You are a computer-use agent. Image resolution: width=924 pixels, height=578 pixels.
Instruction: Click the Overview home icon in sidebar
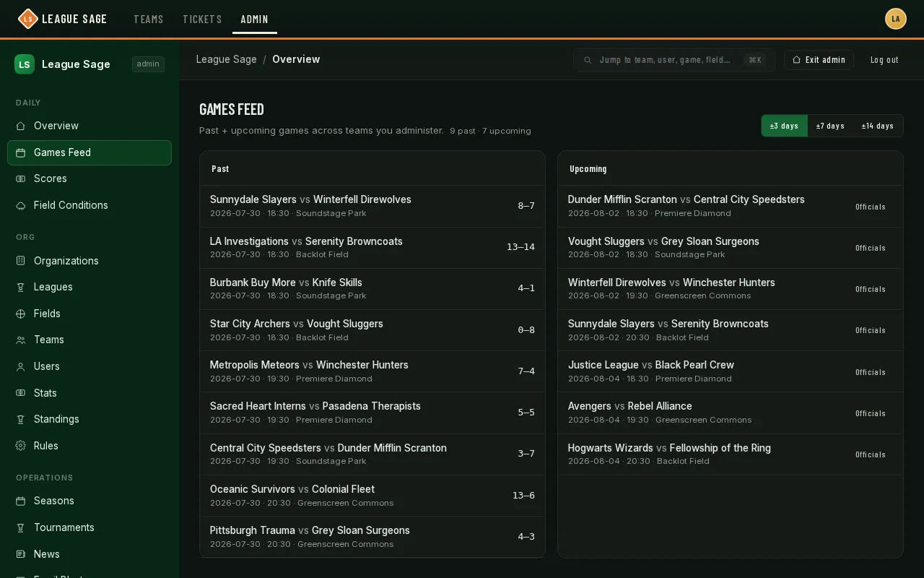[x=21, y=126]
